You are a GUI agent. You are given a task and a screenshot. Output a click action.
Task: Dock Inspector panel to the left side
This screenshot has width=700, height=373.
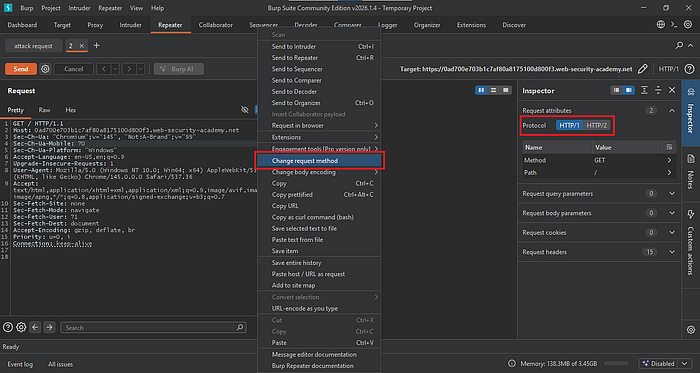tap(617, 91)
